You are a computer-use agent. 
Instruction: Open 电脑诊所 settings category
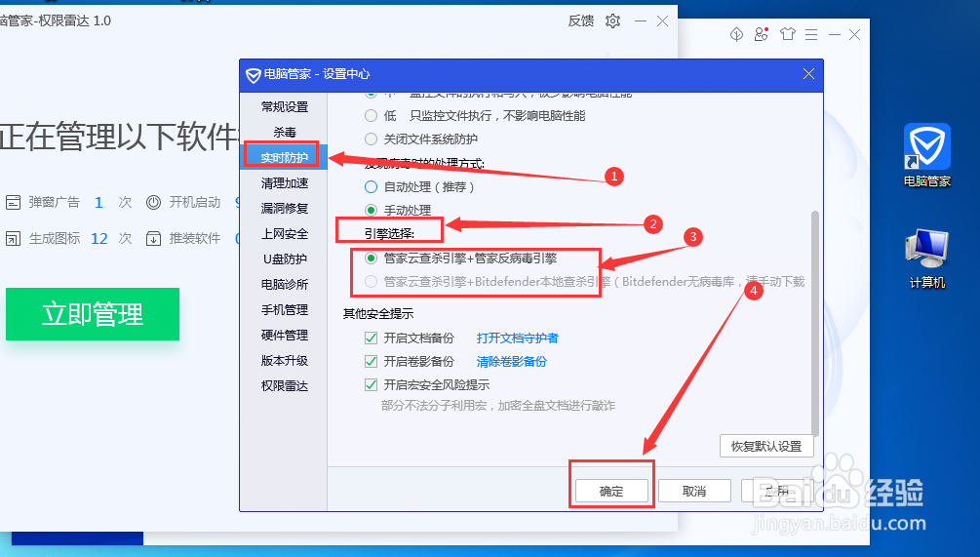tap(285, 285)
